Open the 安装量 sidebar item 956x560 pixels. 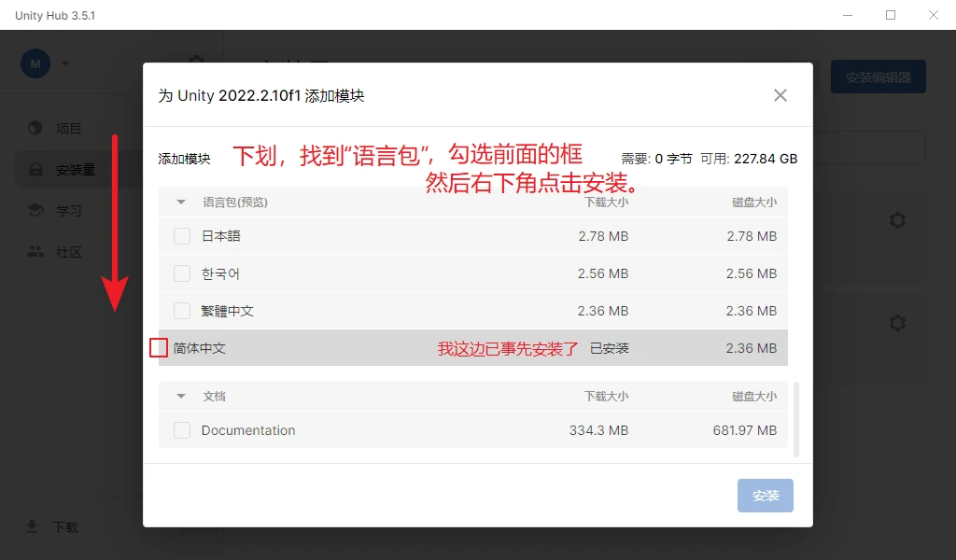76,170
